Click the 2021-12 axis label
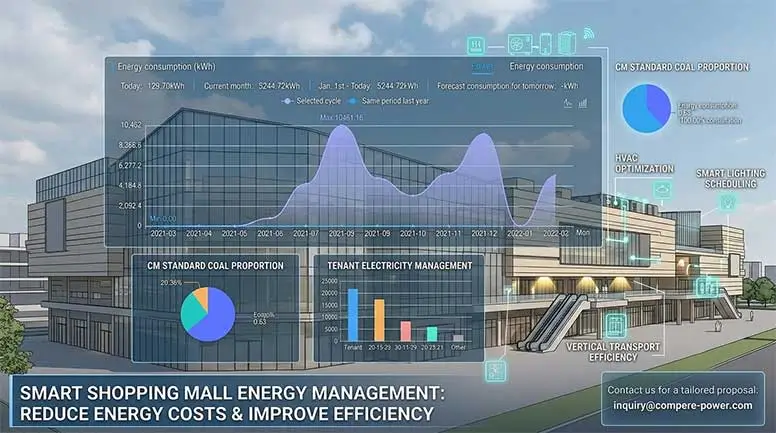Viewport: 776px width, 433px height. point(484,233)
